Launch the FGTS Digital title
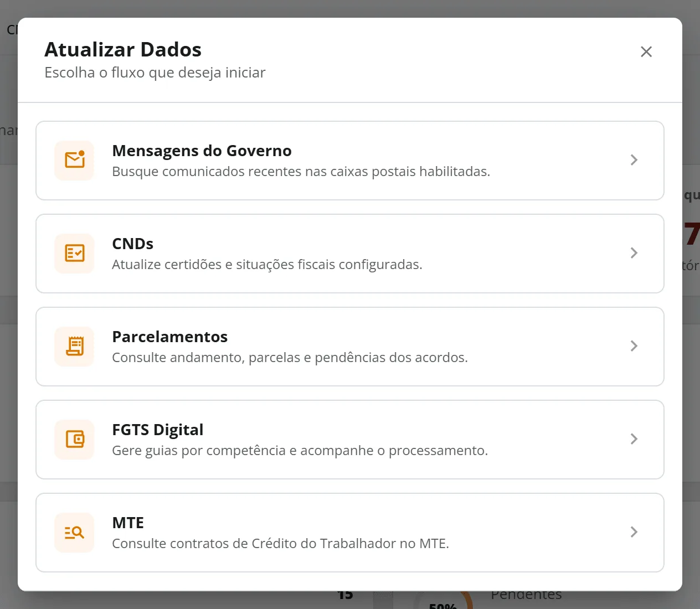This screenshot has width=700, height=609. click(x=157, y=430)
